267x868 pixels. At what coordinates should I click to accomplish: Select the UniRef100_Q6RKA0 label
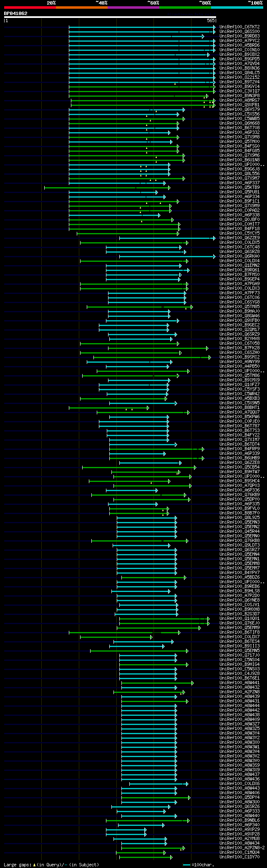click(x=239, y=256)
